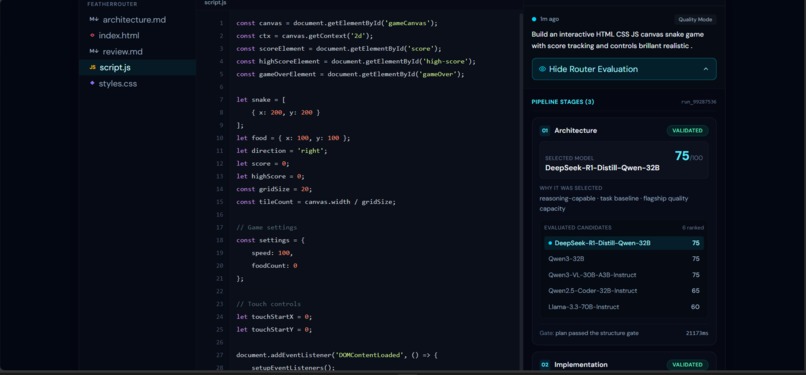The width and height of the screenshot is (806, 375).
Task: Click the score 60 for Llama-3.3-70B
Action: (x=695, y=307)
